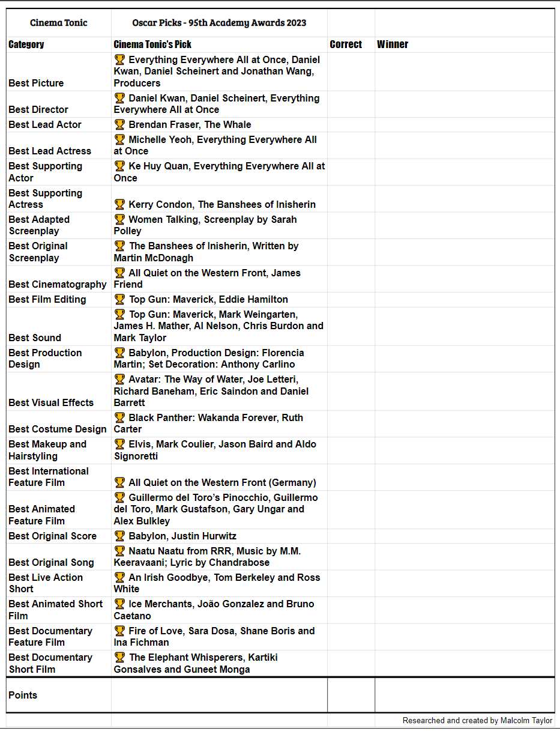The height and width of the screenshot is (734, 560).
Task: Click the Points label cell
Action: (x=59, y=695)
